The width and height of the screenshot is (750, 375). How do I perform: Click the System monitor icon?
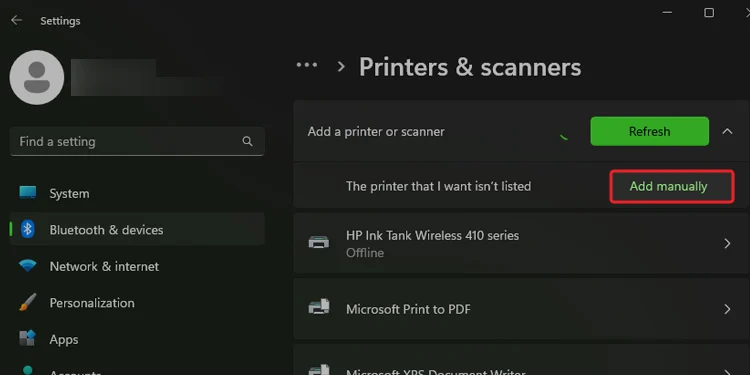[28, 193]
